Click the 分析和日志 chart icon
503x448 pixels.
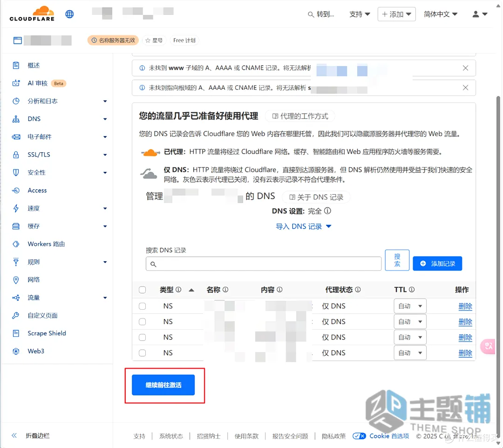click(16, 101)
